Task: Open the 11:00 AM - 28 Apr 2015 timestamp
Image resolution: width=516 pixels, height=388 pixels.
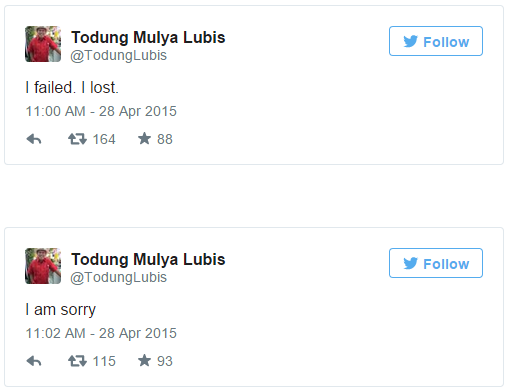Action: (101, 111)
